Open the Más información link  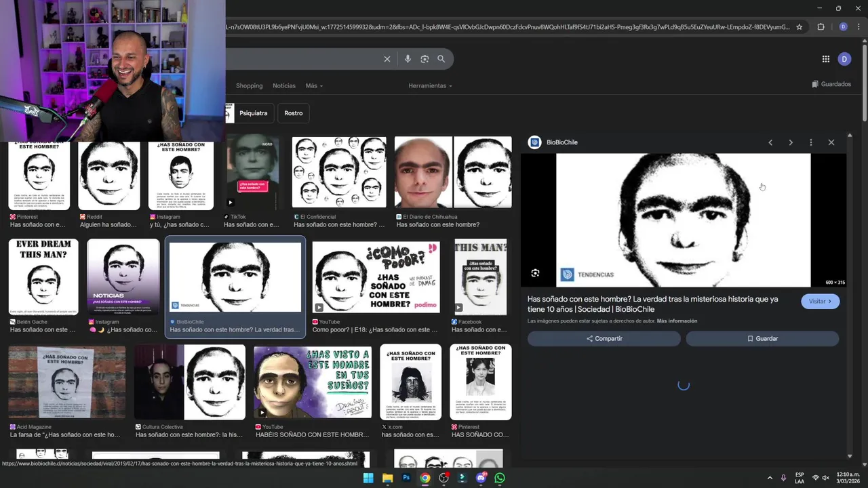click(677, 321)
